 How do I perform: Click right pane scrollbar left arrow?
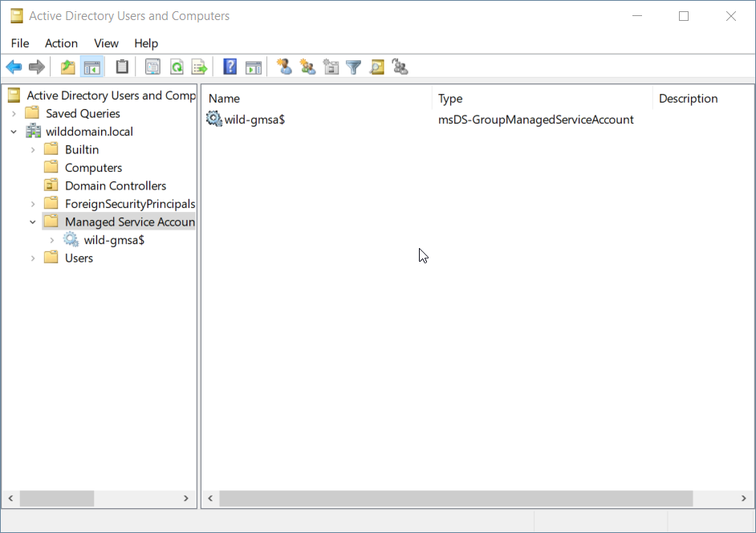click(x=211, y=498)
